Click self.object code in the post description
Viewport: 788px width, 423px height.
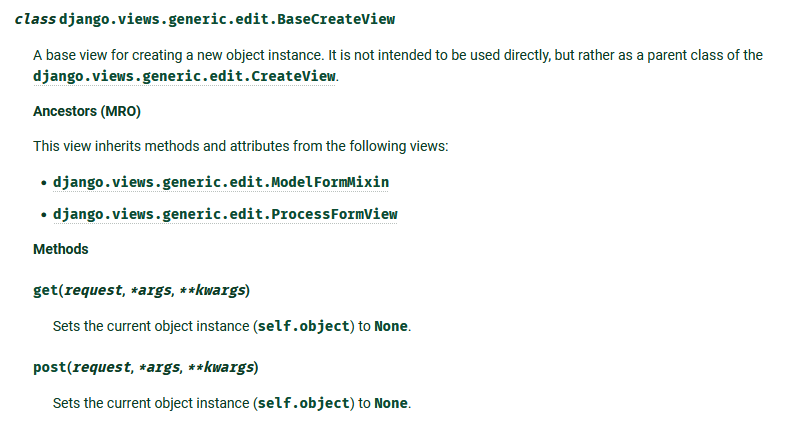(x=304, y=403)
